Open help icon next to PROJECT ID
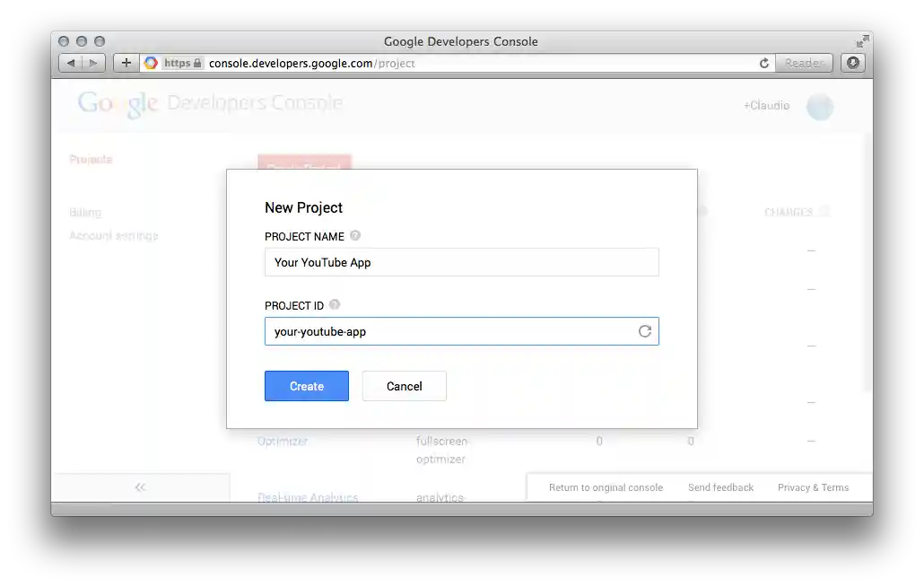924x587 pixels. (335, 304)
